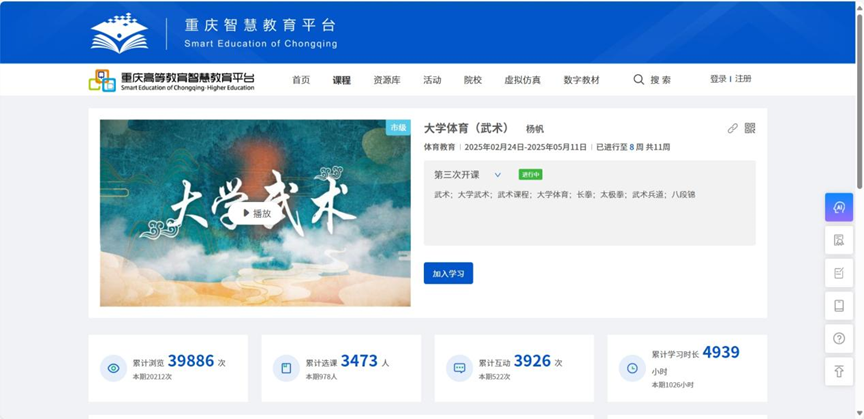The image size is (864, 419).
Task: Copy course link via chain icon
Action: click(x=732, y=128)
